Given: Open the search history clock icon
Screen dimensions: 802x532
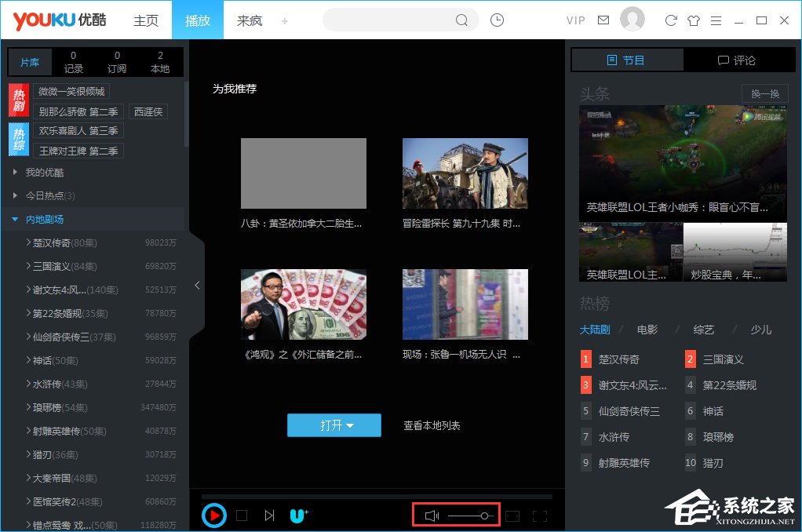Looking at the screenshot, I should (497, 20).
